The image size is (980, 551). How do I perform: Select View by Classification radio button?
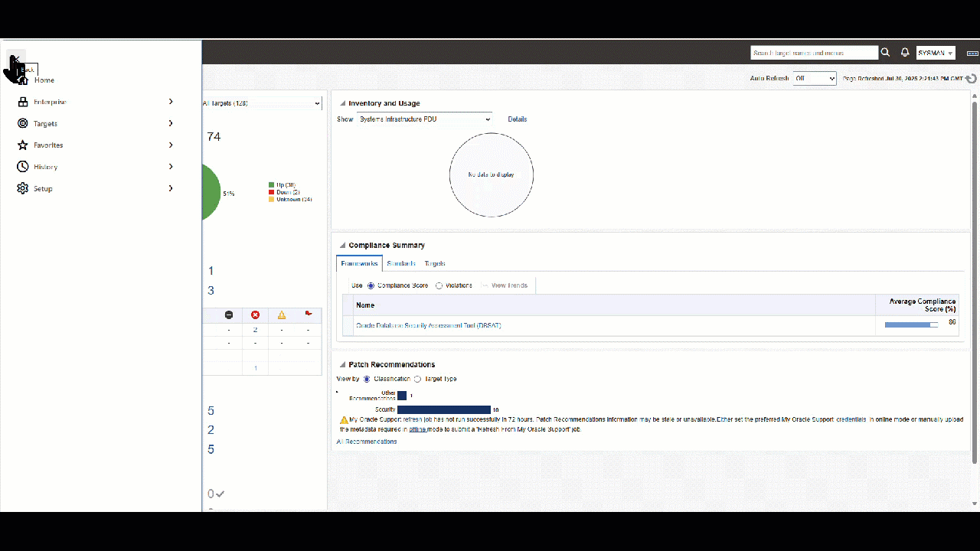[x=367, y=379]
